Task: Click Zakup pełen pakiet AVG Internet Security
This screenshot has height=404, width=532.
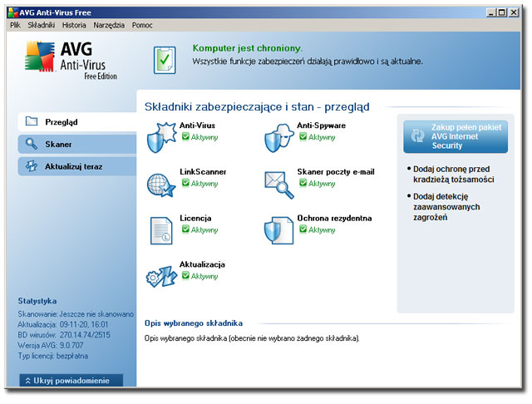Action: click(456, 136)
